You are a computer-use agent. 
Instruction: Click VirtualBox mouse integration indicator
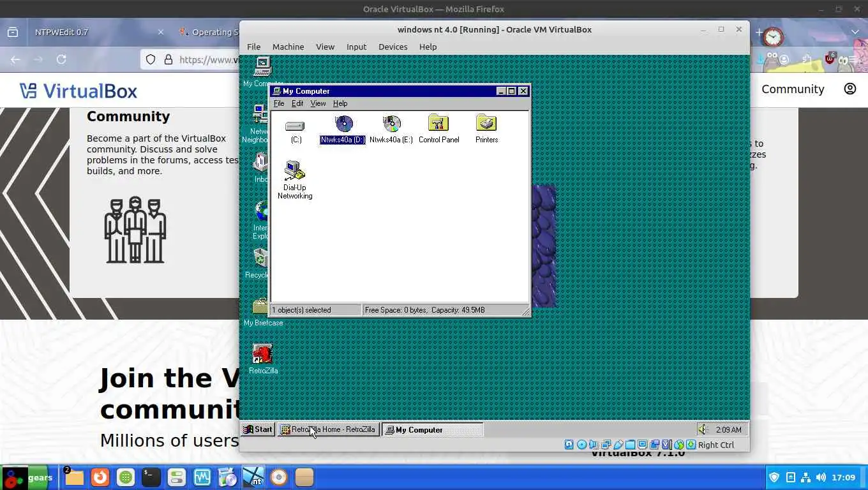click(x=678, y=445)
